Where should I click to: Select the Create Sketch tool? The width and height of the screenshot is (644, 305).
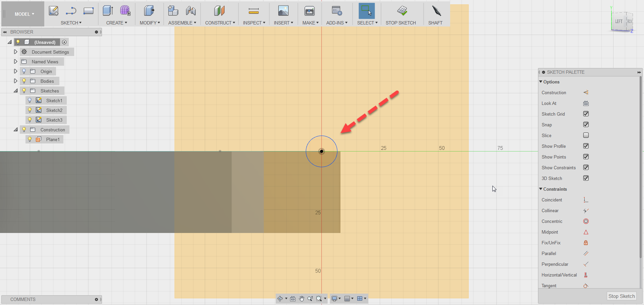click(54, 11)
